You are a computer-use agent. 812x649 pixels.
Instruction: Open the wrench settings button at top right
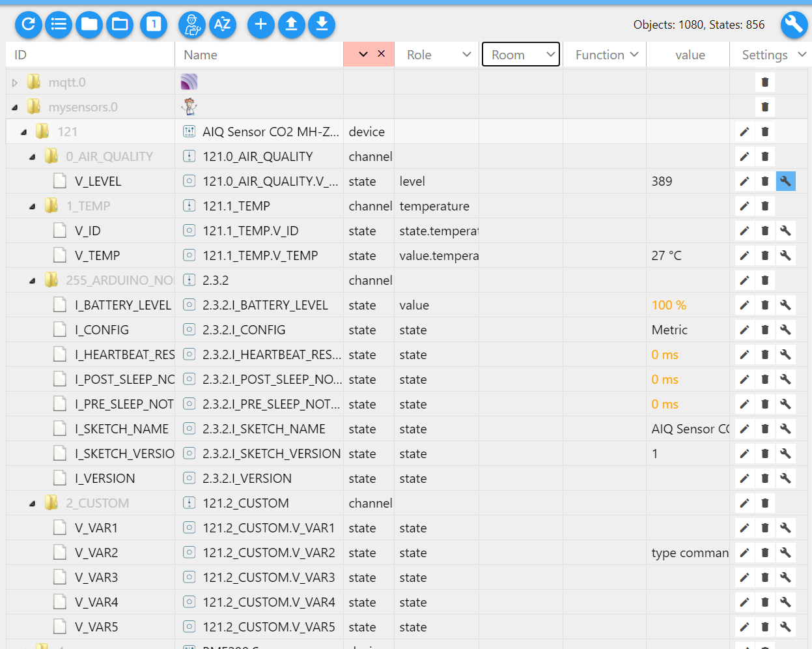(x=793, y=25)
